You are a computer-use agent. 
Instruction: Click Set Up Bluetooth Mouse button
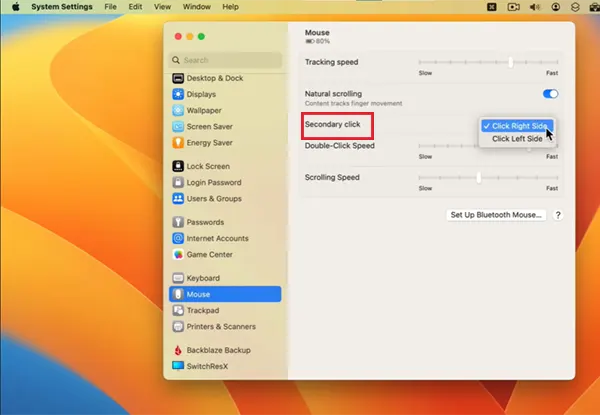pyautogui.click(x=496, y=215)
